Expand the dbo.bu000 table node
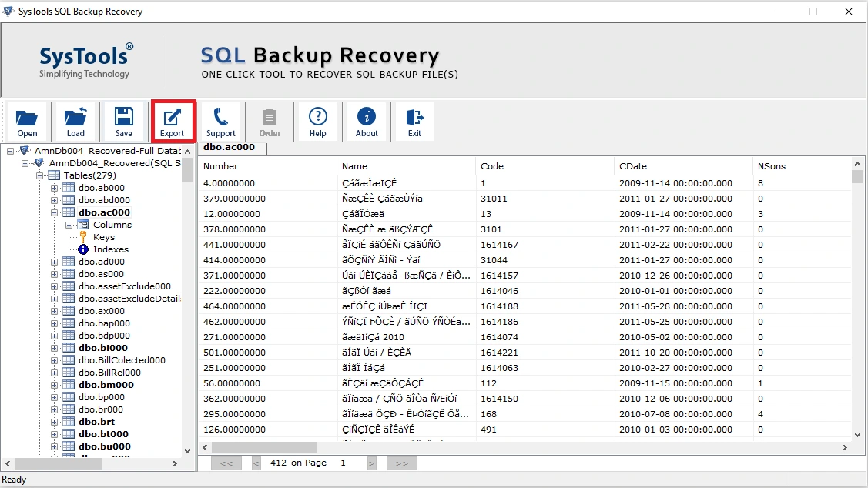The width and height of the screenshot is (868, 488). pyautogui.click(x=54, y=446)
